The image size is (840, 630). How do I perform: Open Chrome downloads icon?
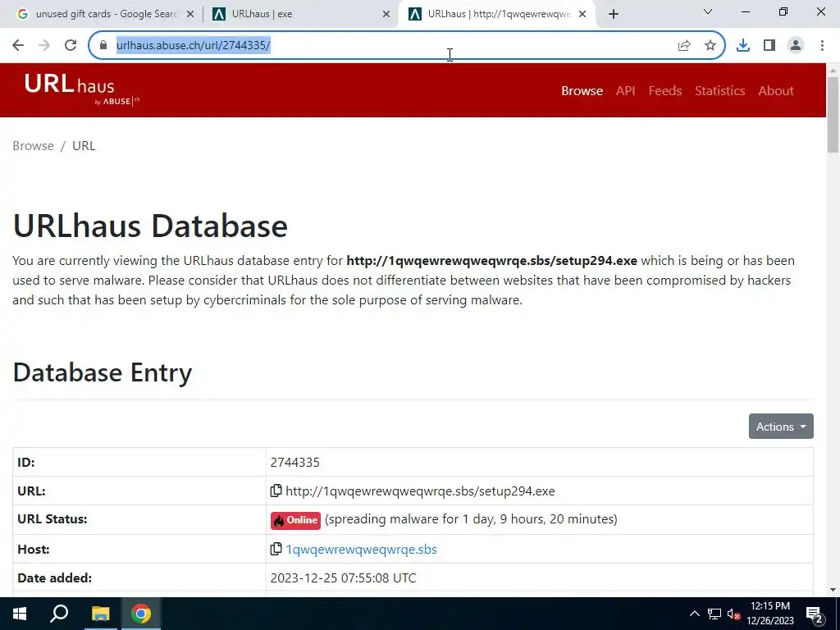pos(743,46)
